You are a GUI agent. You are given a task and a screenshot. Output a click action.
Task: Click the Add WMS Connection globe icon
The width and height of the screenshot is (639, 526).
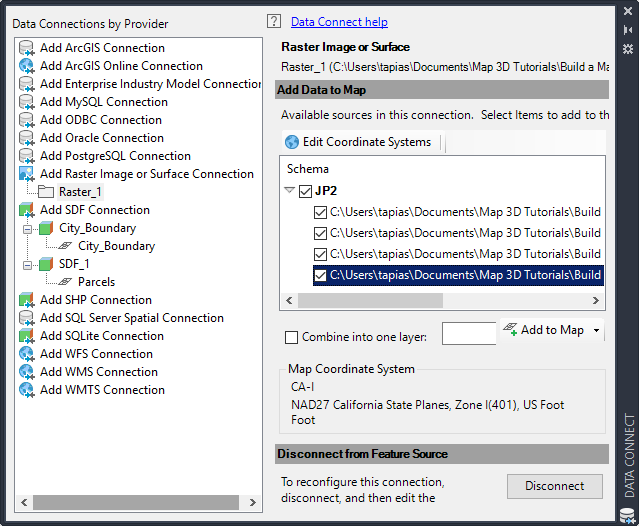click(27, 372)
